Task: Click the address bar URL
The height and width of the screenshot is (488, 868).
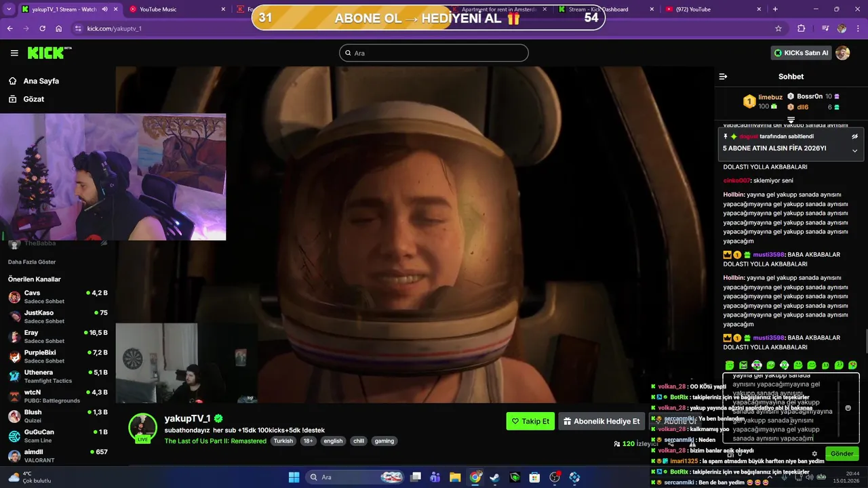Action: point(115,28)
